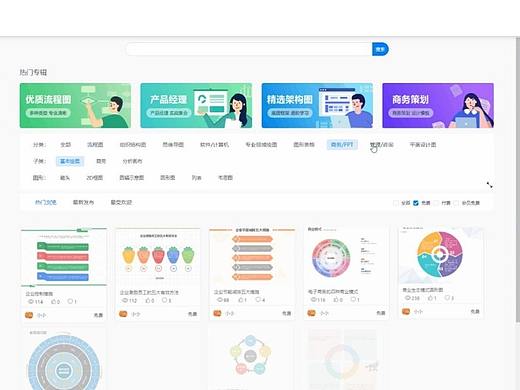Choose 商务 subcategory filter
Viewport: 520px width, 390px height.
[101, 161]
